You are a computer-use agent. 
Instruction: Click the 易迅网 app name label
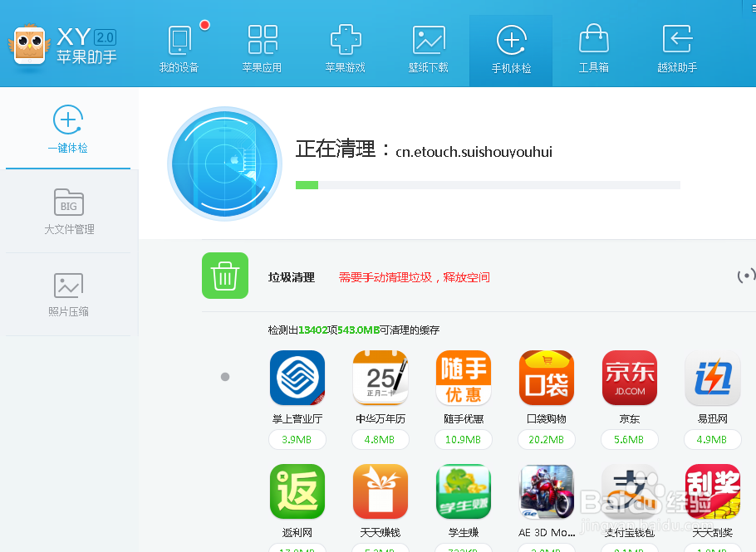click(x=713, y=419)
